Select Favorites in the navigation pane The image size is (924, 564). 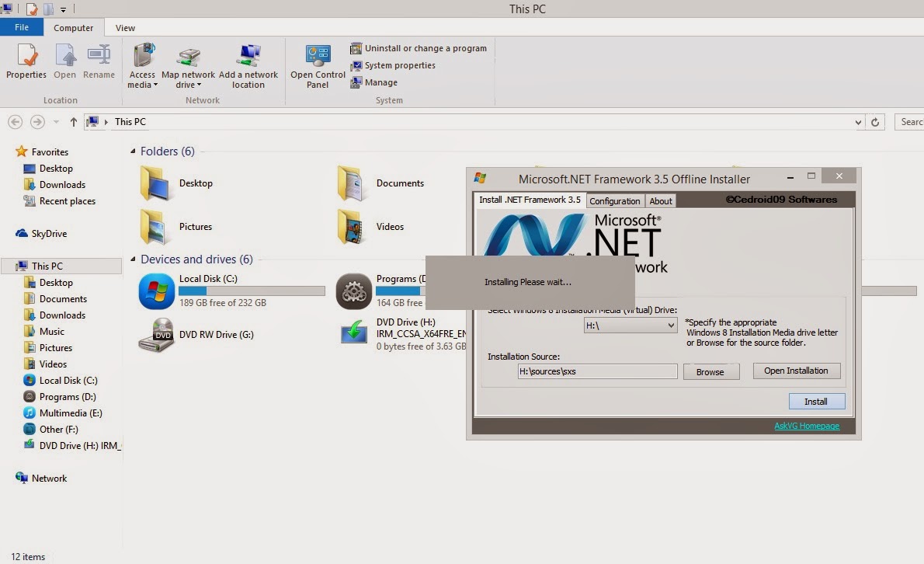click(42, 152)
